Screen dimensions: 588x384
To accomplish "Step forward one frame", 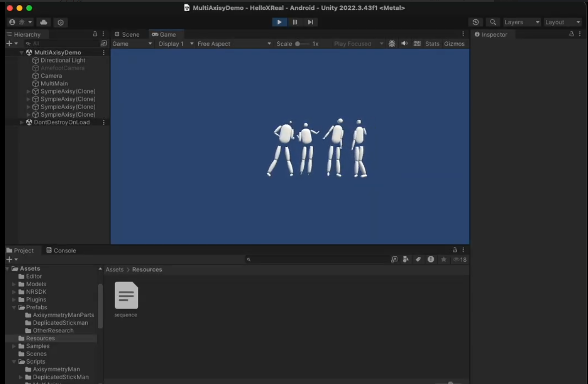I will click(x=310, y=22).
